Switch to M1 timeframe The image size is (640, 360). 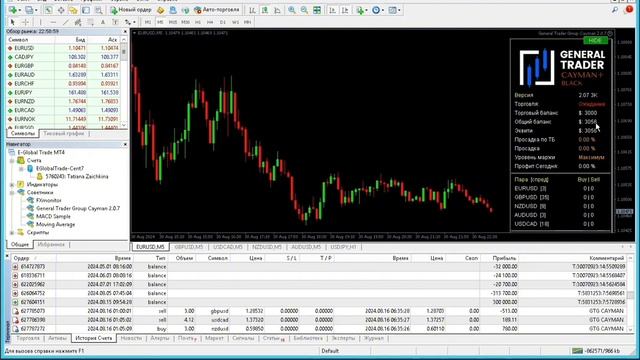[x=148, y=22]
